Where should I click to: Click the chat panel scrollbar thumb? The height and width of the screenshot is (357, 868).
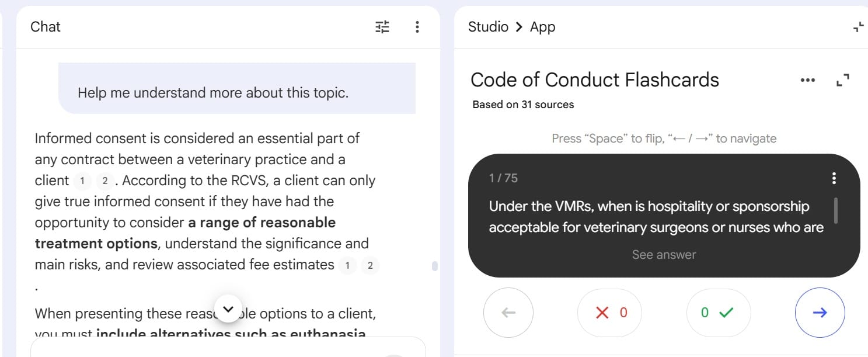coord(434,266)
